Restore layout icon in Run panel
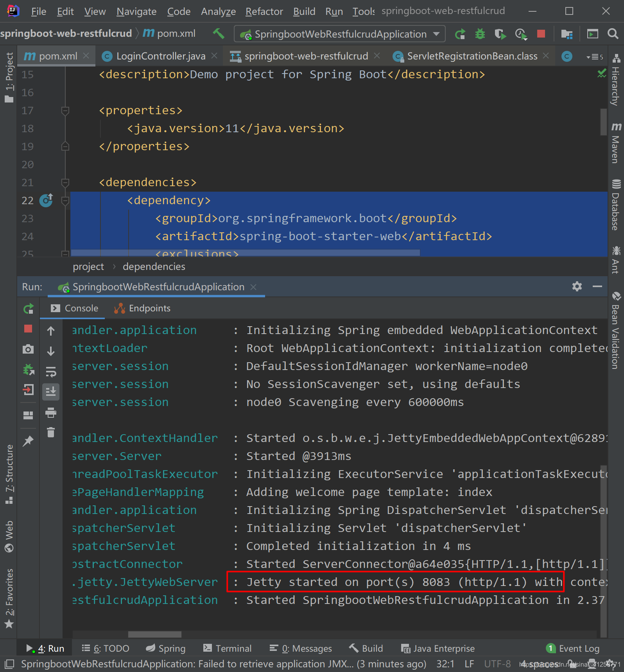Viewport: 624px width, 672px height. point(28,415)
